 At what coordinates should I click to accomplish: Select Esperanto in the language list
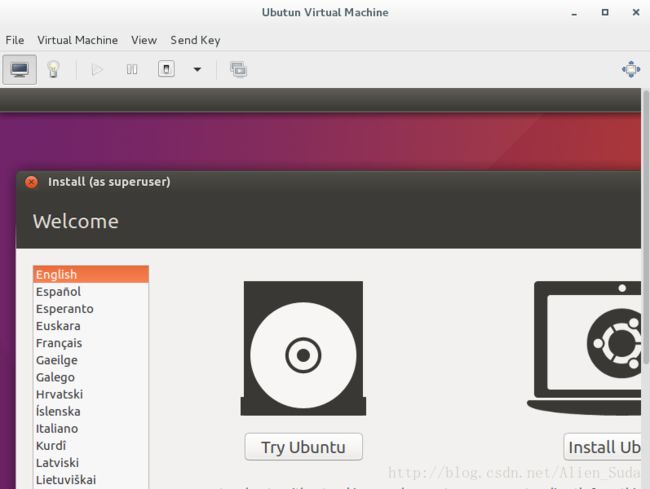(x=91, y=309)
